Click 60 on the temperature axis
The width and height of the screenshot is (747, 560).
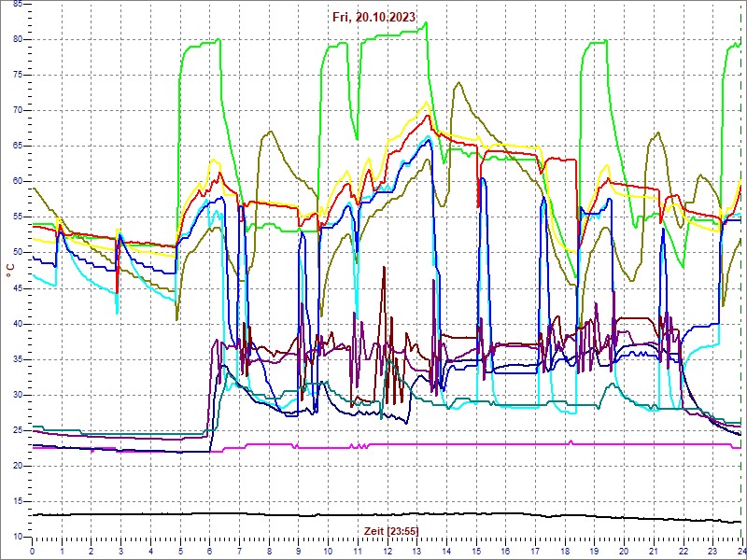18,182
